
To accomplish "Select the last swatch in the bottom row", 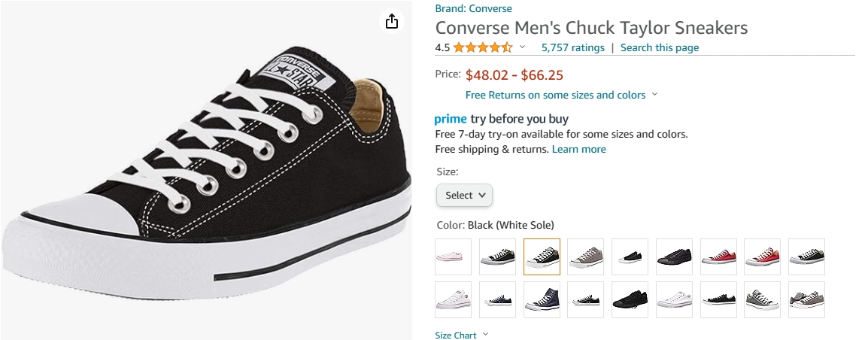I will click(x=806, y=299).
